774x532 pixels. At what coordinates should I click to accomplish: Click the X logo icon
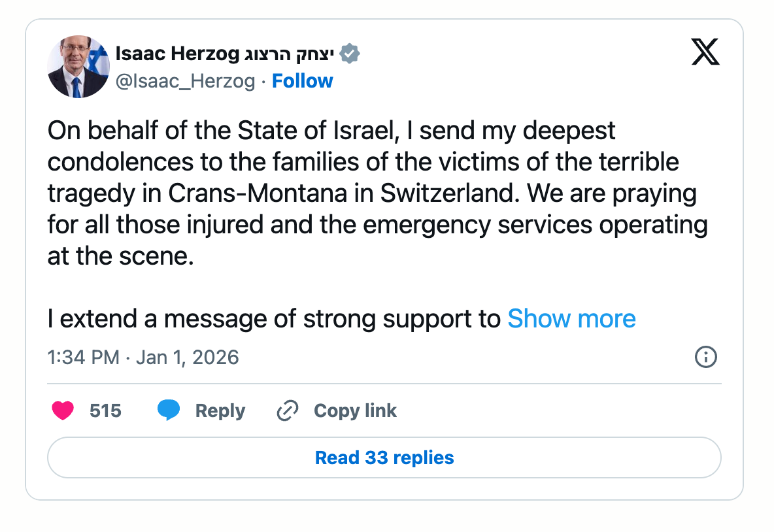[x=705, y=52]
